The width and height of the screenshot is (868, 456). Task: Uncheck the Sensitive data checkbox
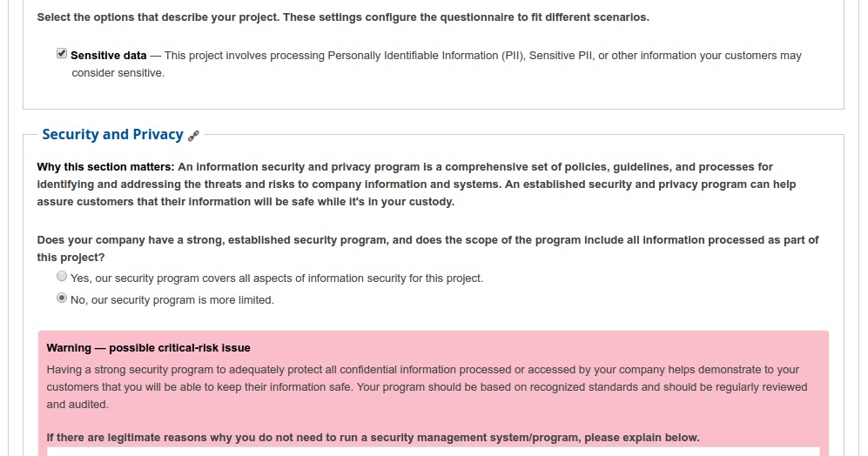62,54
